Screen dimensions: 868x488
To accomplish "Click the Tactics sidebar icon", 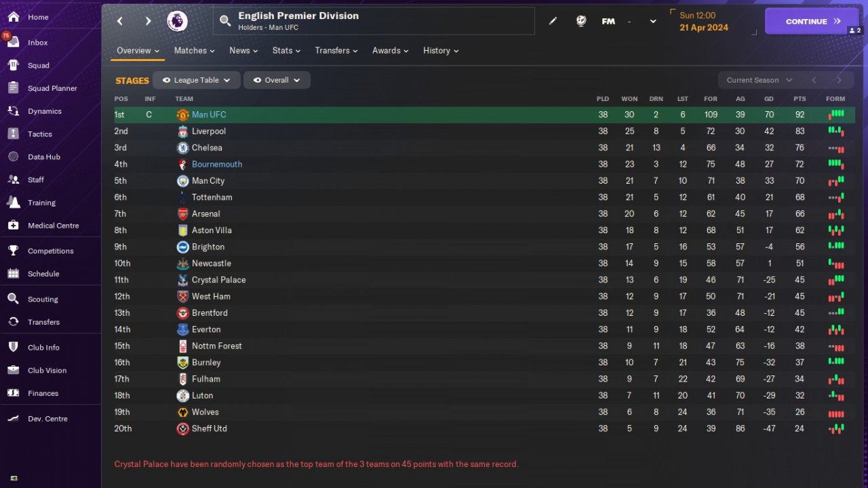I will pos(13,134).
